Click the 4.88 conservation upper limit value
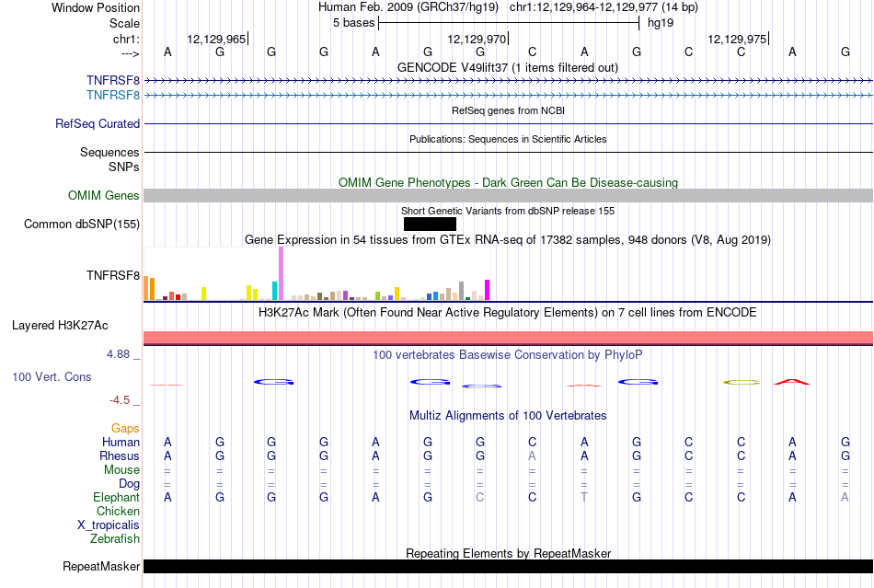The image size is (874, 588). coord(118,354)
